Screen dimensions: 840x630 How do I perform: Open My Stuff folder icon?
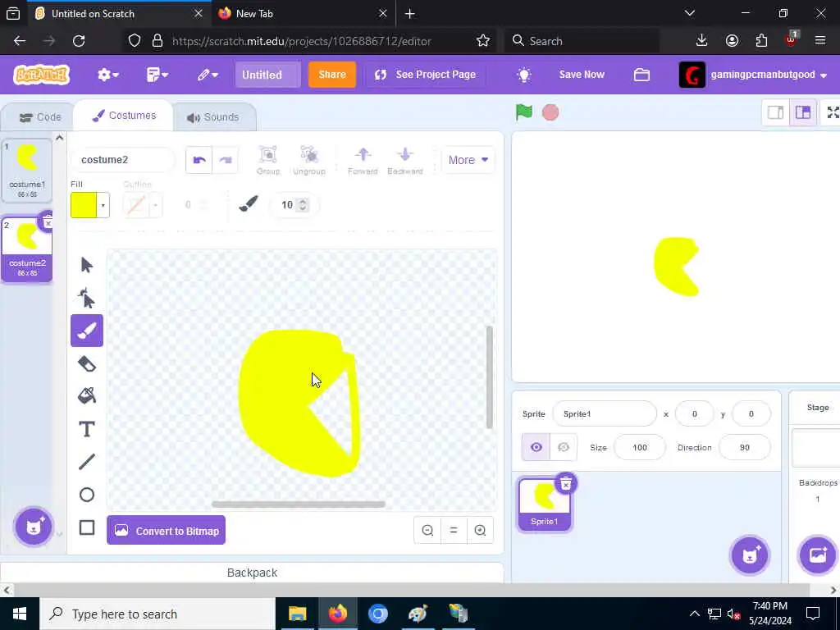click(641, 75)
